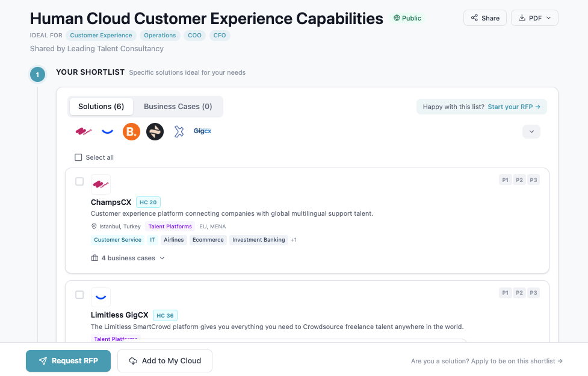
Task: Click the EU, MENA region text
Action: (212, 227)
